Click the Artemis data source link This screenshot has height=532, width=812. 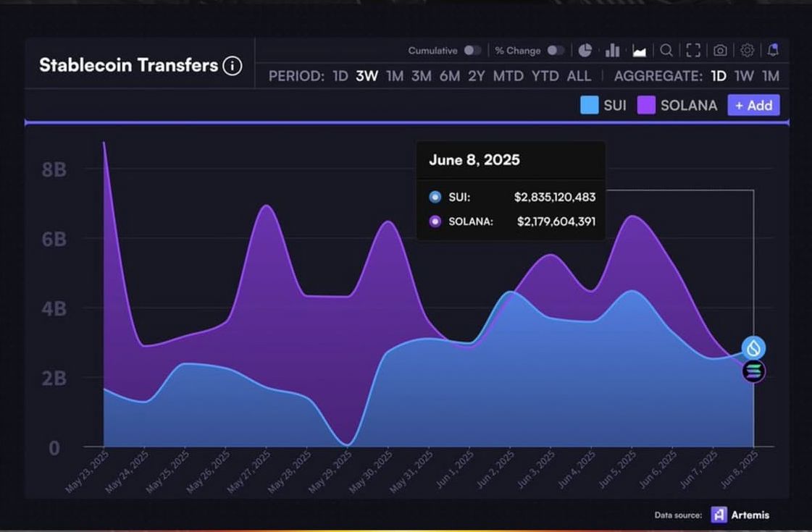click(750, 515)
